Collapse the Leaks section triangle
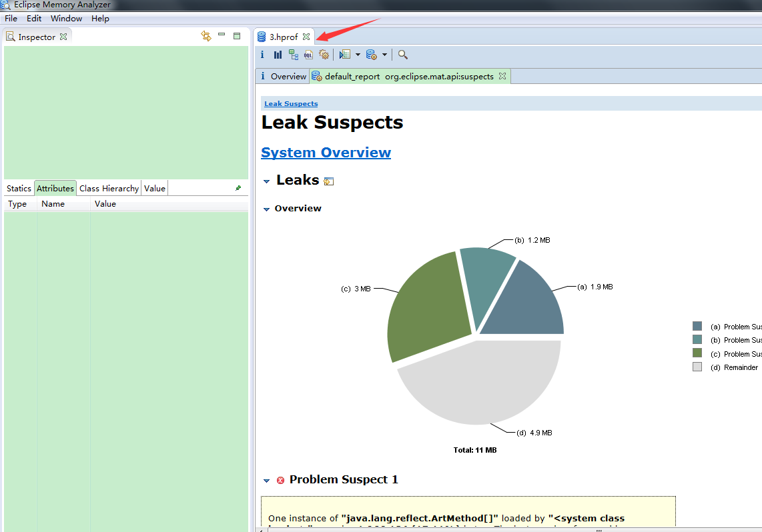The image size is (762, 532). coord(266,181)
